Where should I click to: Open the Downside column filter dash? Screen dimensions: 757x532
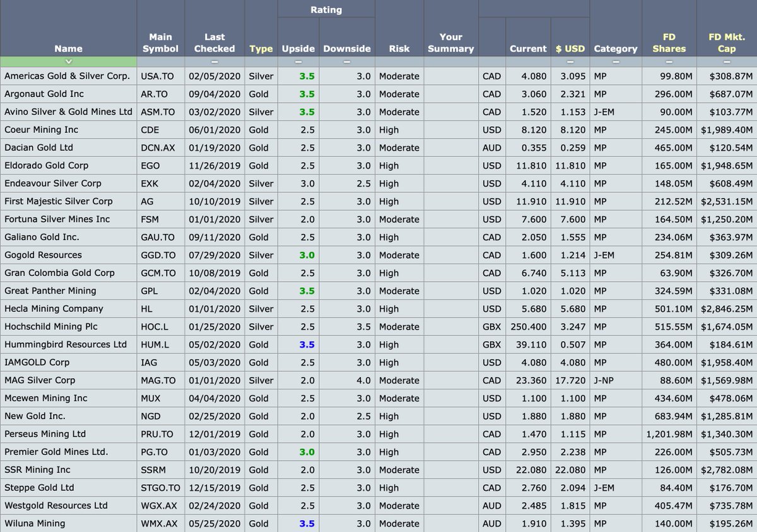[x=347, y=62]
